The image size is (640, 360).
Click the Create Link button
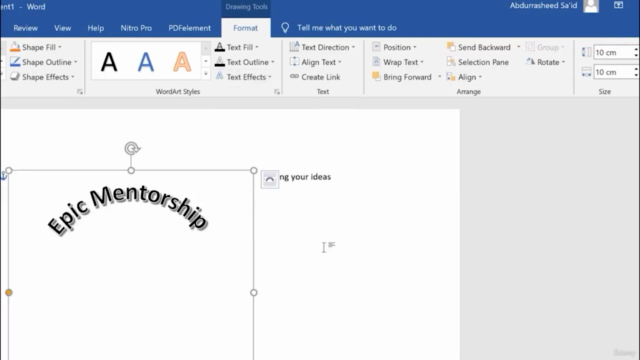(x=315, y=77)
